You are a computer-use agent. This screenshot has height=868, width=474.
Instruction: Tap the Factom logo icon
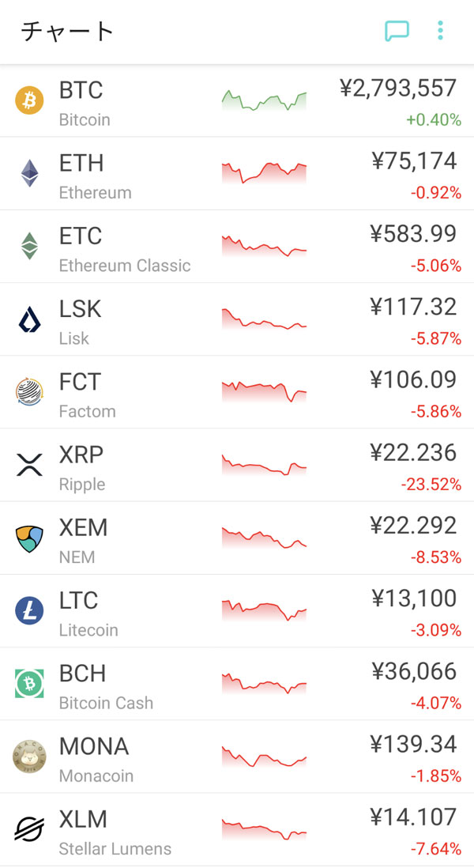coord(29,392)
